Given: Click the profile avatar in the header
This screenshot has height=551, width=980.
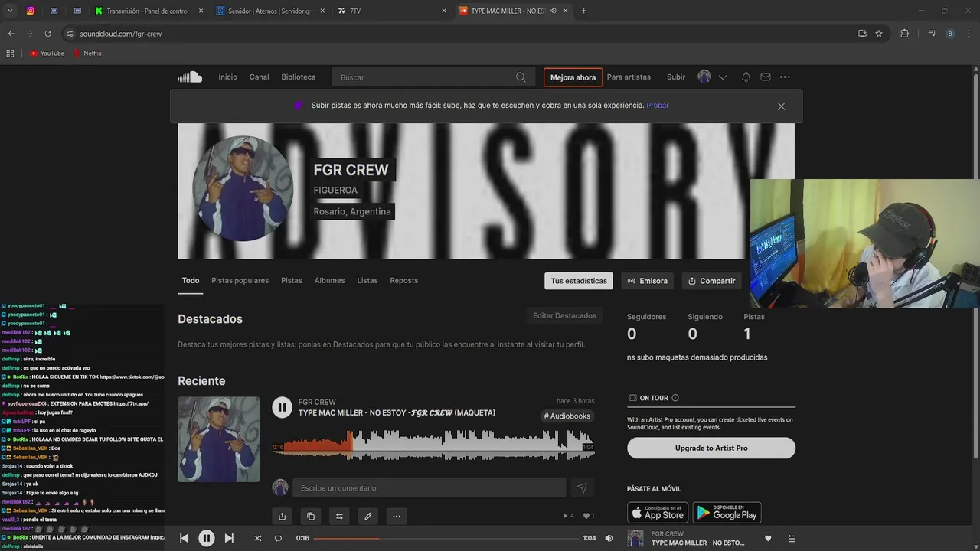Looking at the screenshot, I should click(704, 77).
